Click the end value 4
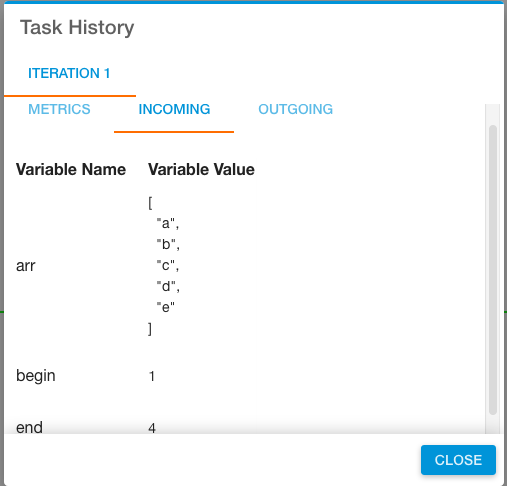This screenshot has width=507, height=486. click(x=152, y=428)
